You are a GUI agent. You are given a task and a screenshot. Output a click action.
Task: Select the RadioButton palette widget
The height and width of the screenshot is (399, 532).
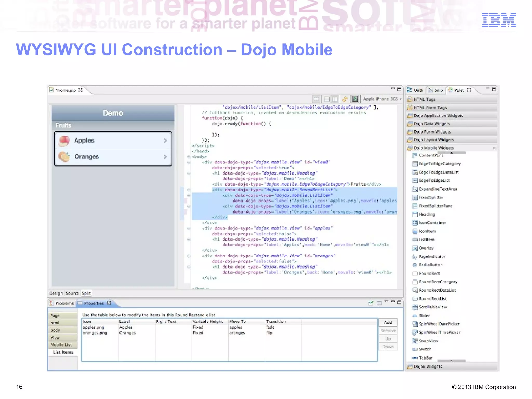pos(428,265)
